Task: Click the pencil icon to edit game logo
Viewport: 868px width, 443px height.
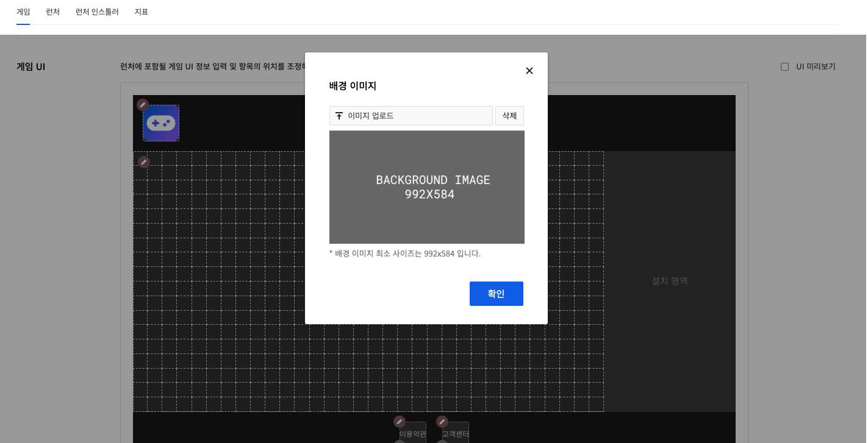Action: [x=142, y=105]
